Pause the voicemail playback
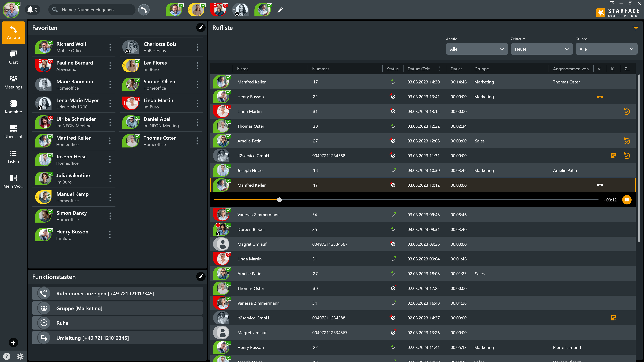This screenshot has height=362, width=644. point(627,200)
